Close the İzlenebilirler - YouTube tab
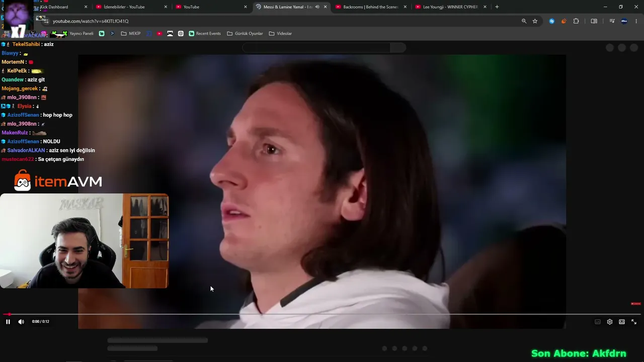 [x=166, y=7]
